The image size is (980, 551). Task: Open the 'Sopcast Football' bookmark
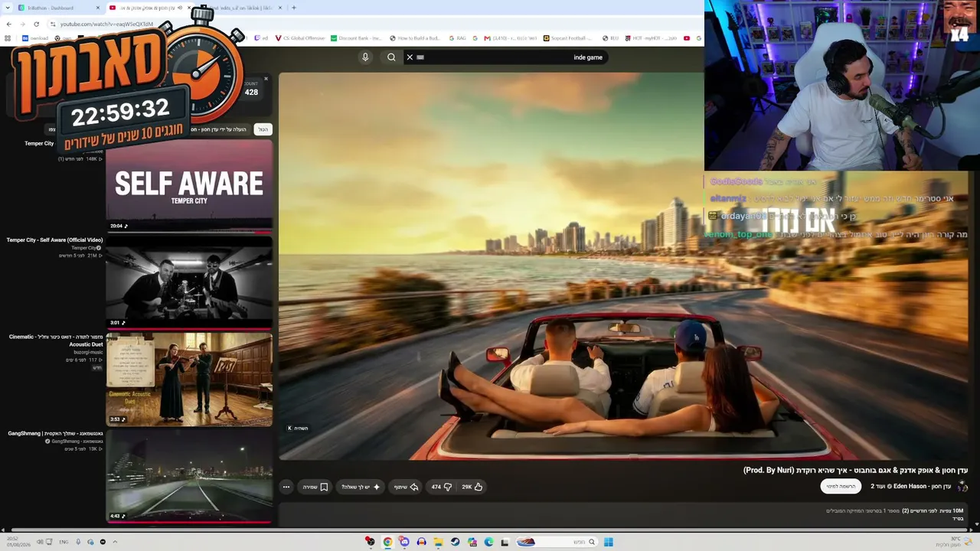[567, 38]
